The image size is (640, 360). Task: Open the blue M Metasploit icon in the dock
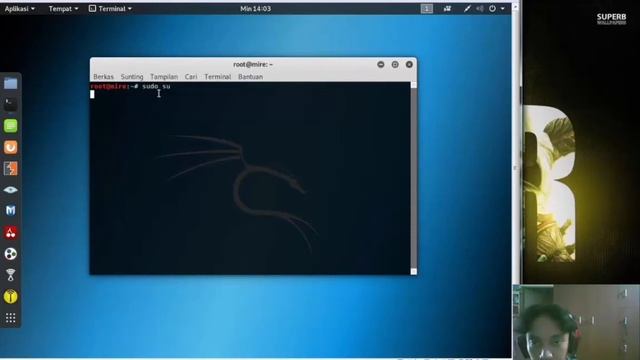coord(11,211)
